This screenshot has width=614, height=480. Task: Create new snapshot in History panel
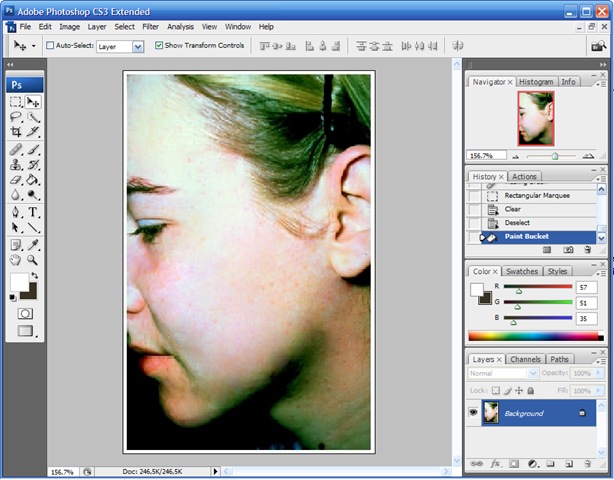pos(568,250)
